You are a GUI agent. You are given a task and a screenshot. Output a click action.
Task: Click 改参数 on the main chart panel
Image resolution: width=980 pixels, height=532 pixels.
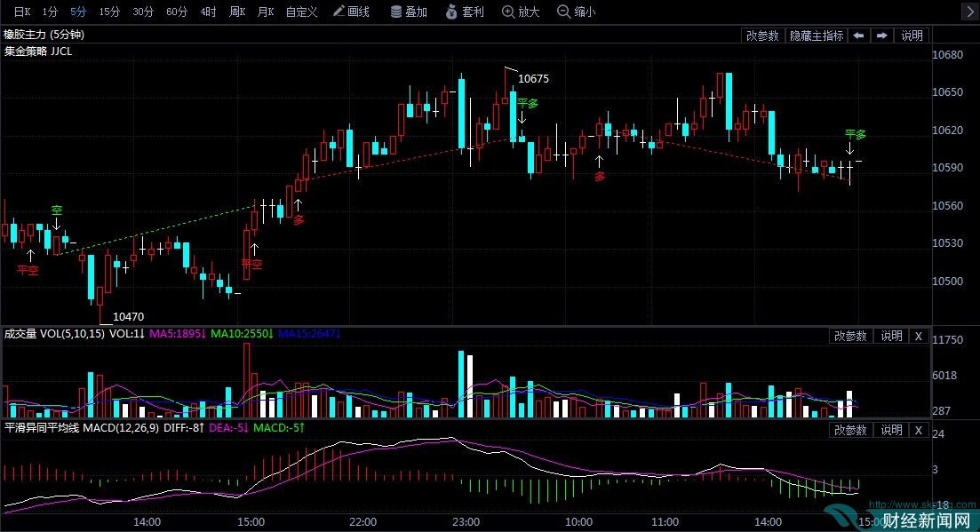coord(761,36)
